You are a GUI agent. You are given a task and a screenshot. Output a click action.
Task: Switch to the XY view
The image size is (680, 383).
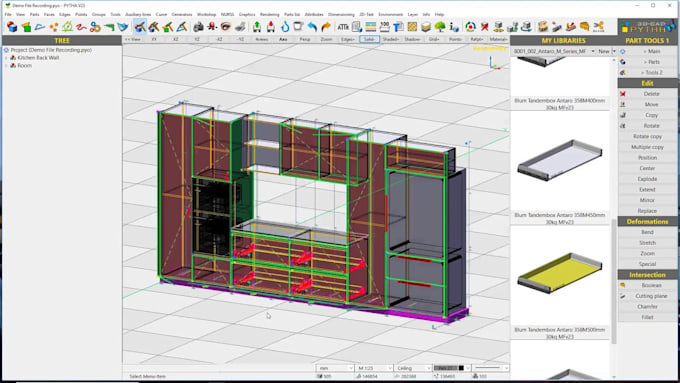154,39
